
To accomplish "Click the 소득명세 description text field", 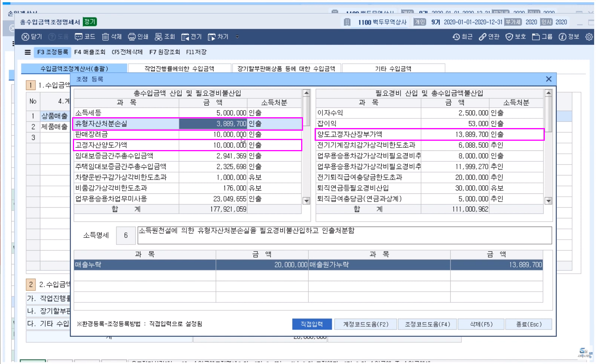I will click(344, 236).
